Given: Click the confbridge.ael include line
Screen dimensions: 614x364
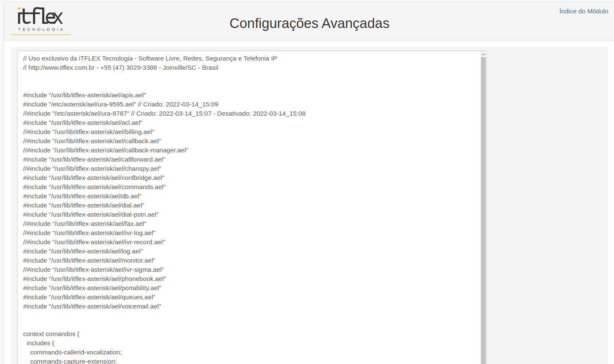Looking at the screenshot, I should [94, 178].
